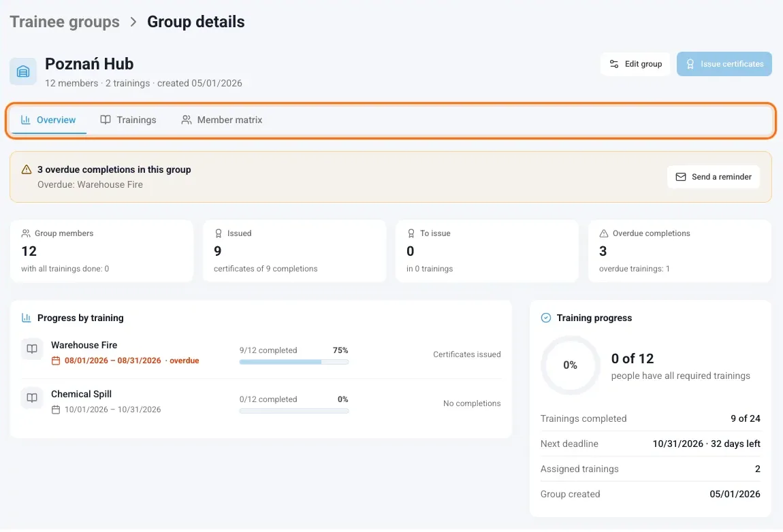
Task: Open the Chemical Spill training title
Action: point(82,394)
